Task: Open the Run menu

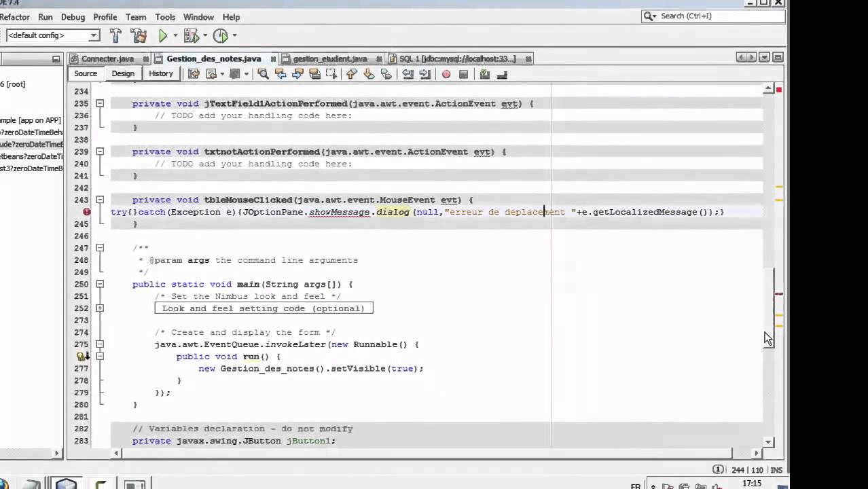Action: click(x=46, y=17)
